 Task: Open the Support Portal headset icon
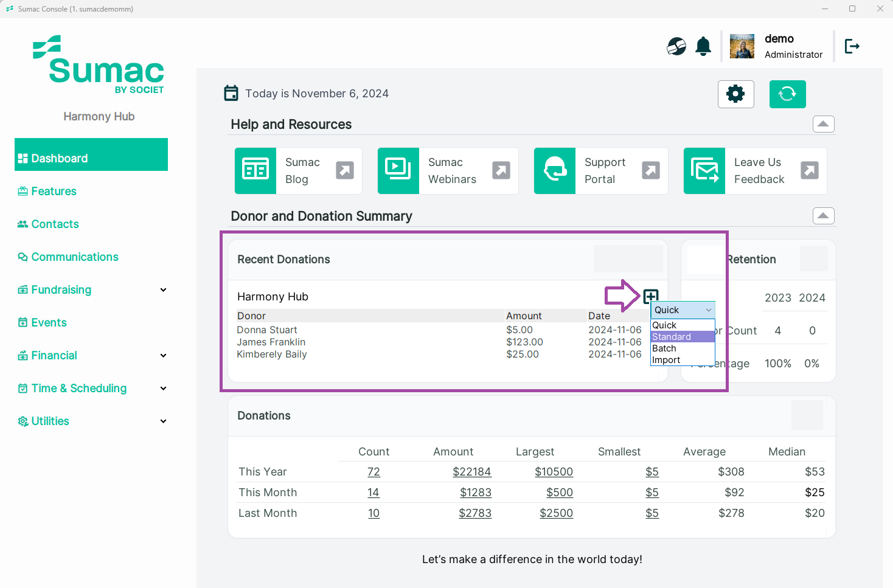(x=555, y=171)
